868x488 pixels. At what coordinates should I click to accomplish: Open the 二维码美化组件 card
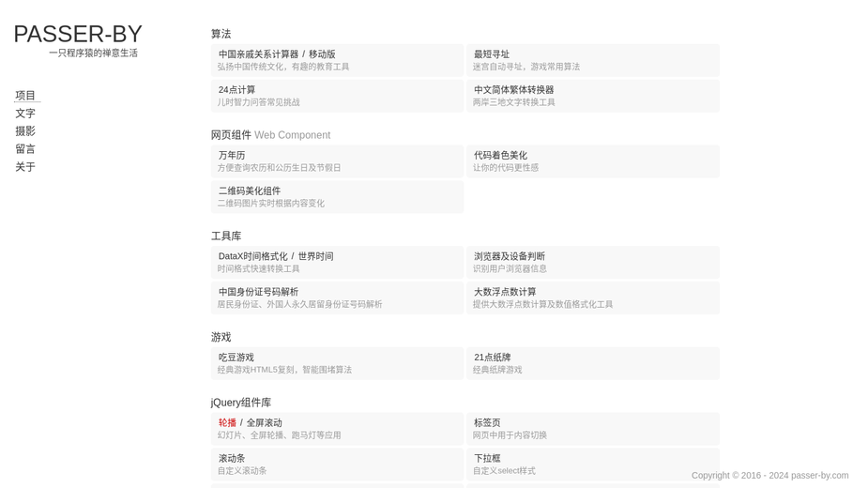tap(337, 197)
